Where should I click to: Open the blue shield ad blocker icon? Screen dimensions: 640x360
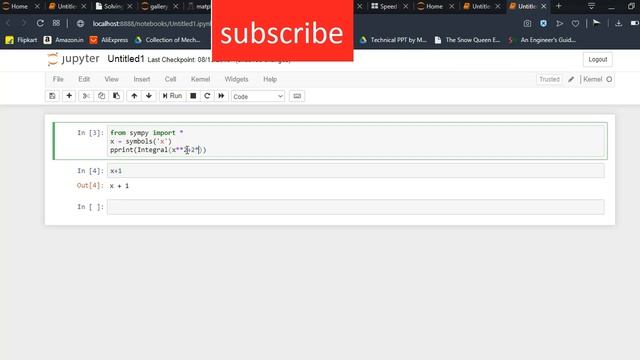coord(543,24)
